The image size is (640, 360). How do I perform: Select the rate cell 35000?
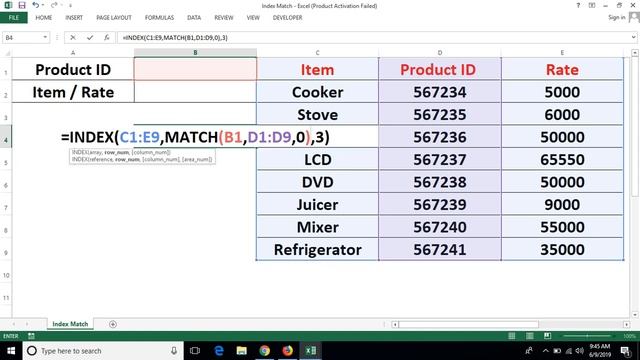562,249
